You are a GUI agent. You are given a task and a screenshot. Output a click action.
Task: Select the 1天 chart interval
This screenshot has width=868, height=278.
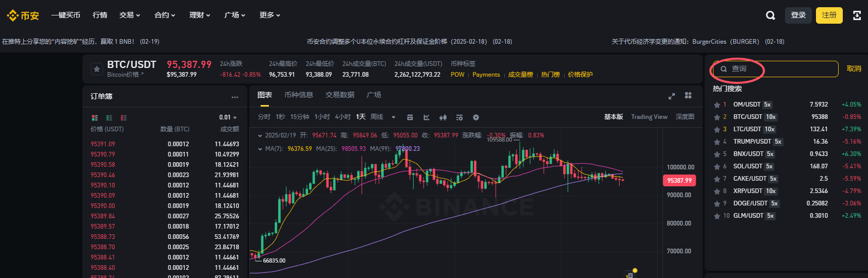click(361, 117)
